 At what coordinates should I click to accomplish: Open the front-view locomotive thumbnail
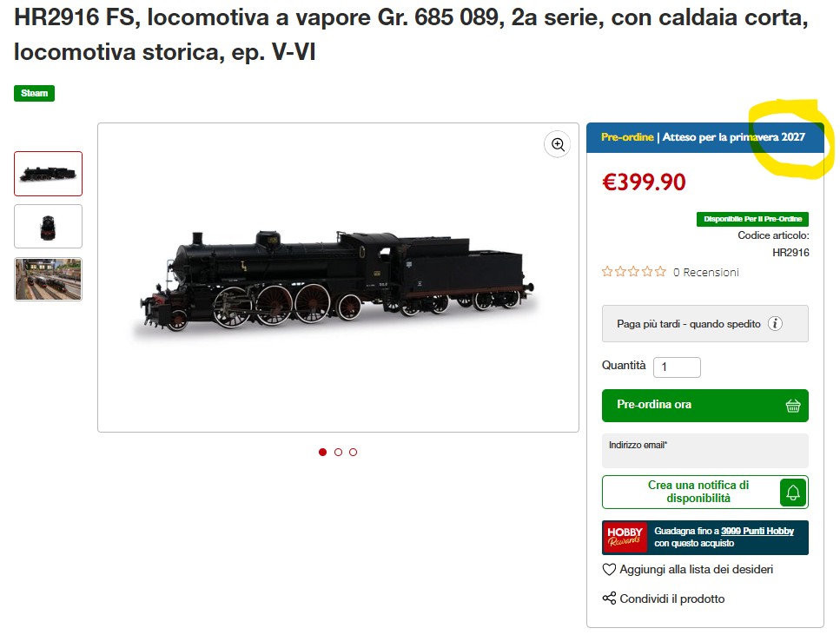(x=49, y=226)
